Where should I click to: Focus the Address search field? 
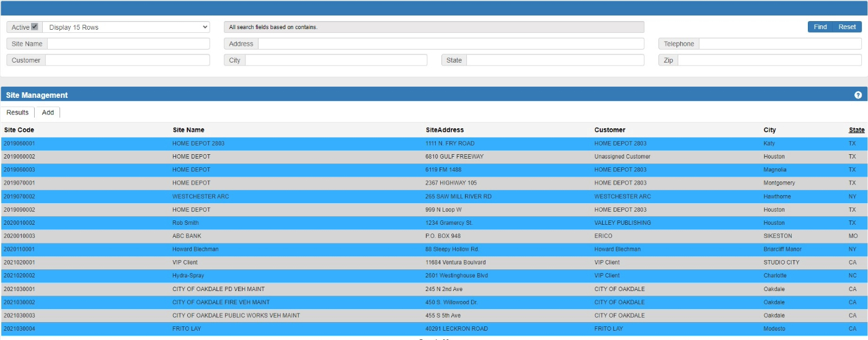coord(451,44)
